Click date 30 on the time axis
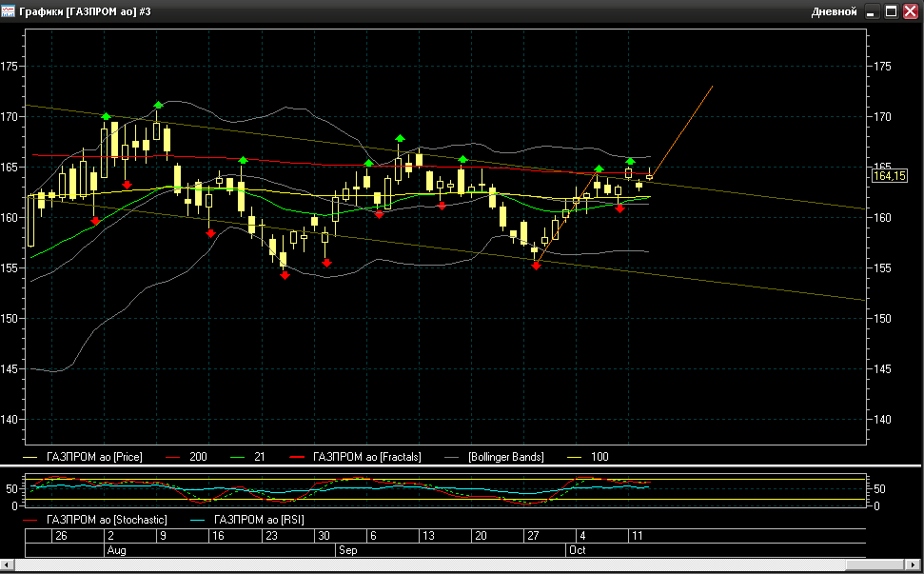Viewport: 924px width, 574px height. coord(324,536)
